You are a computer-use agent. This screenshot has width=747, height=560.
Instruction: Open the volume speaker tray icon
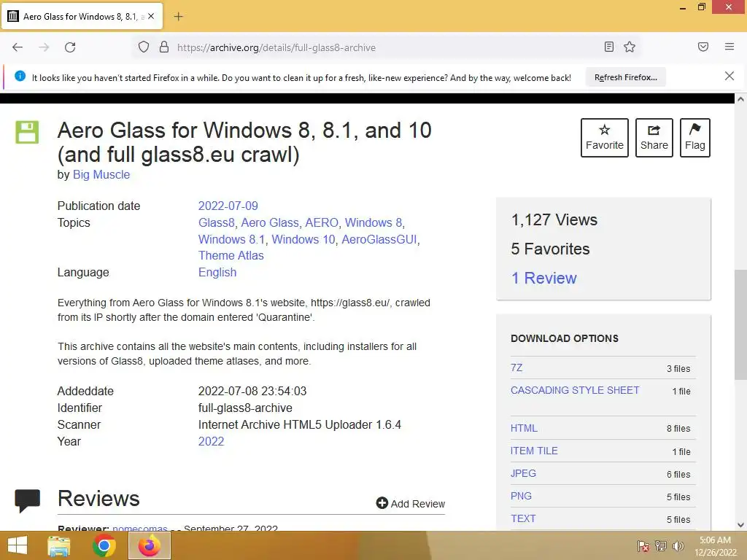tap(678, 546)
